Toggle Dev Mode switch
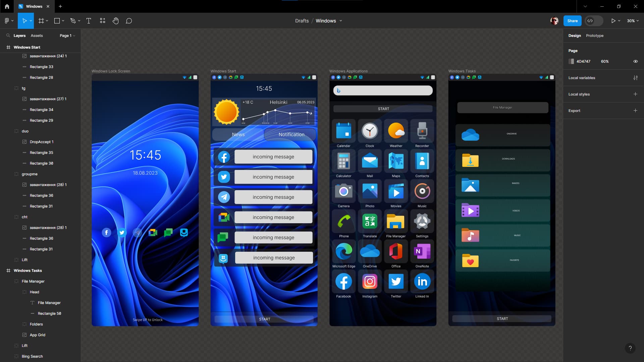644x362 pixels. (594, 21)
